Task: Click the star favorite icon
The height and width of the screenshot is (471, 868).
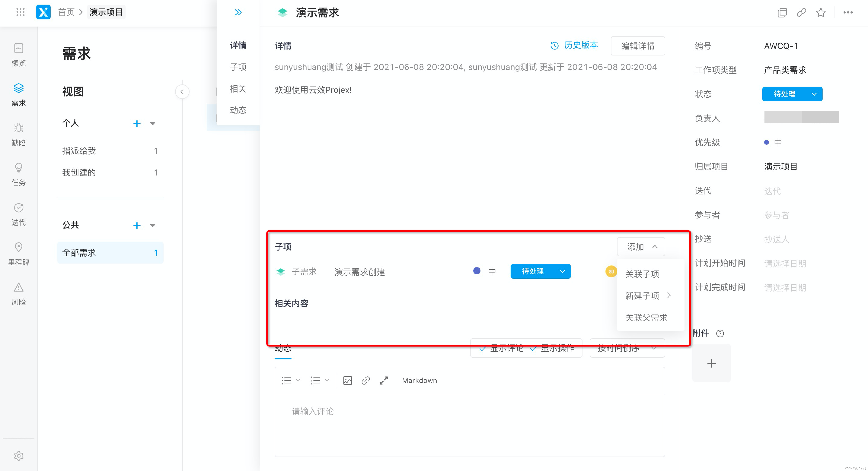Action: coord(820,13)
